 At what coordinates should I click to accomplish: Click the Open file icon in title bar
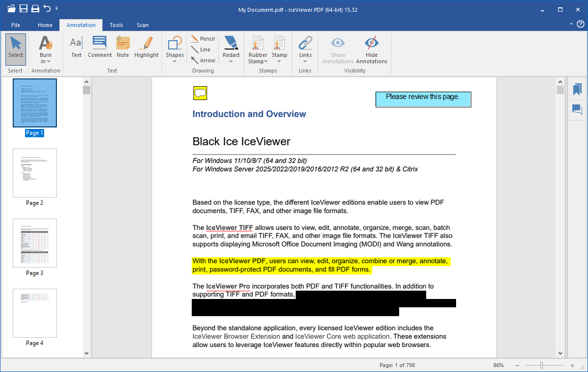pos(12,8)
